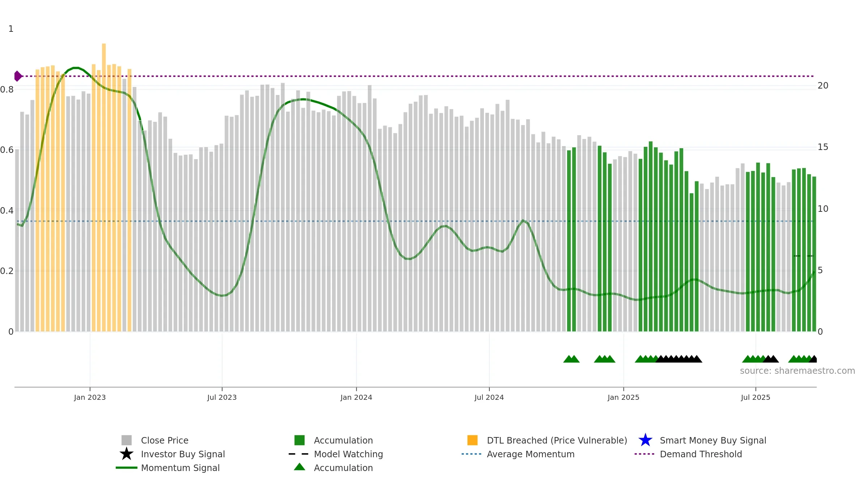Image resolution: width=868 pixels, height=488 pixels.
Task: Click the gray Close Price legend square
Action: click(127, 440)
